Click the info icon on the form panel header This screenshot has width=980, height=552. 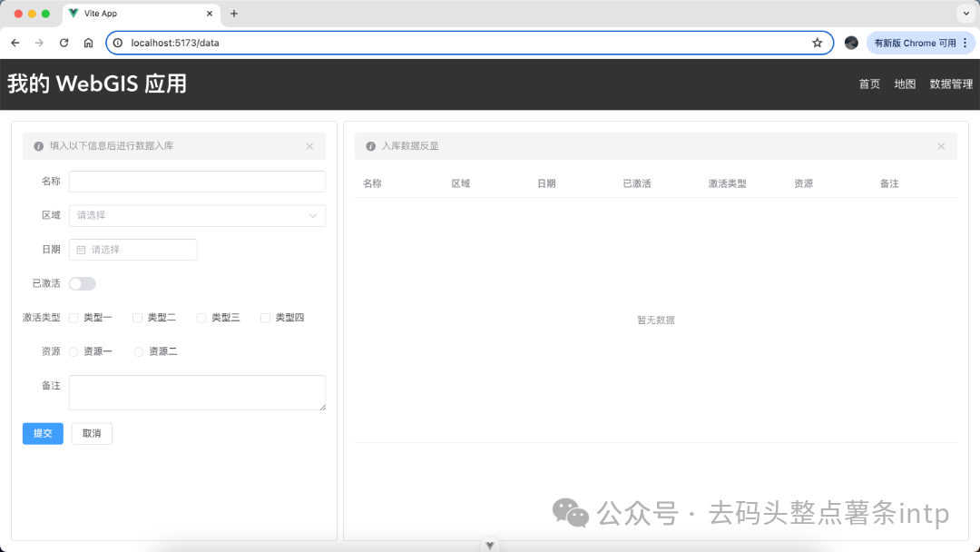coord(37,146)
